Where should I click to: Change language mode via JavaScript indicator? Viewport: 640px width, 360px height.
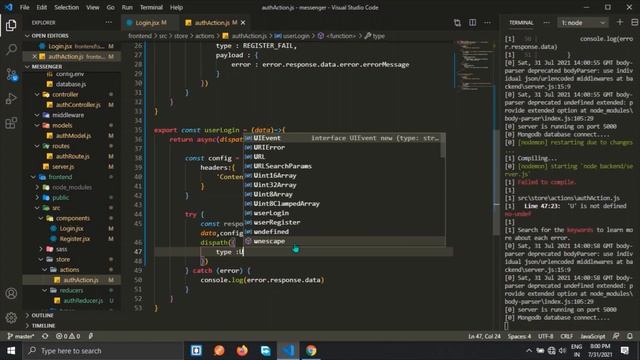click(593, 336)
